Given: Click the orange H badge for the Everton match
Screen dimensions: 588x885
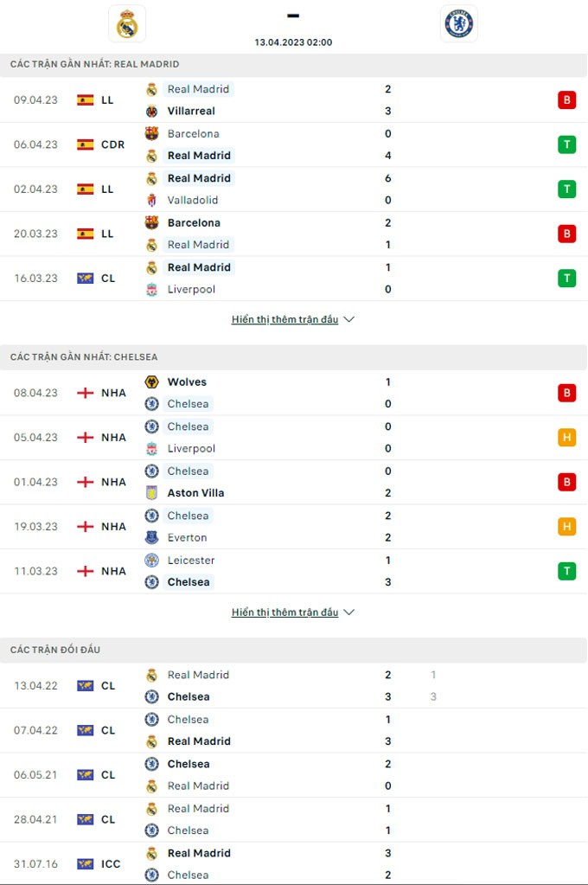Looking at the screenshot, I should (566, 526).
